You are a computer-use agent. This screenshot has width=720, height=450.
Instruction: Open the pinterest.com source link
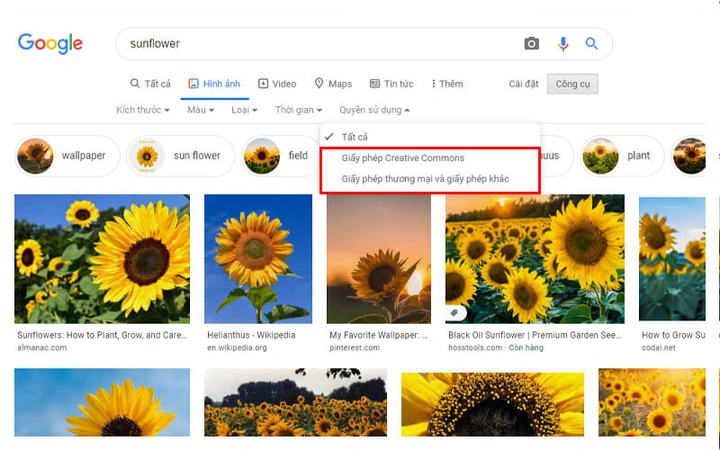tap(354, 348)
